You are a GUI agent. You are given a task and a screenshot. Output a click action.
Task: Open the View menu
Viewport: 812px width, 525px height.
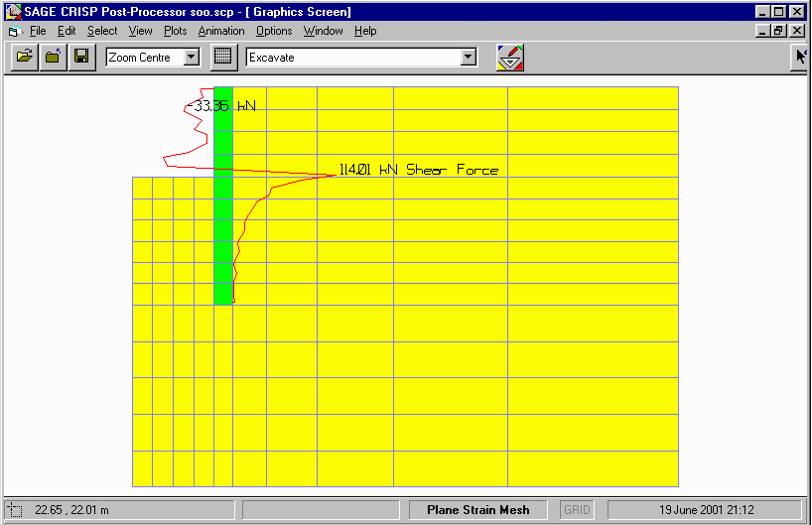140,31
